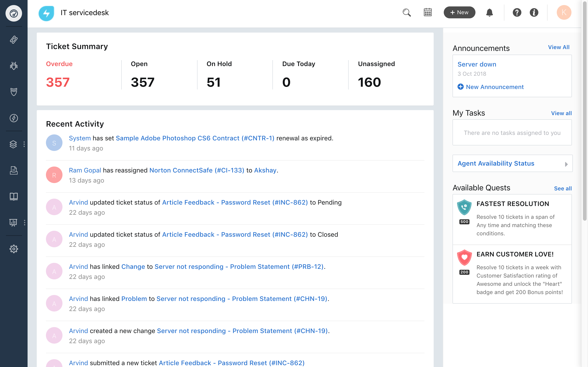Open notifications via the bell icon
Screen dimensions: 588x367
click(x=490, y=12)
